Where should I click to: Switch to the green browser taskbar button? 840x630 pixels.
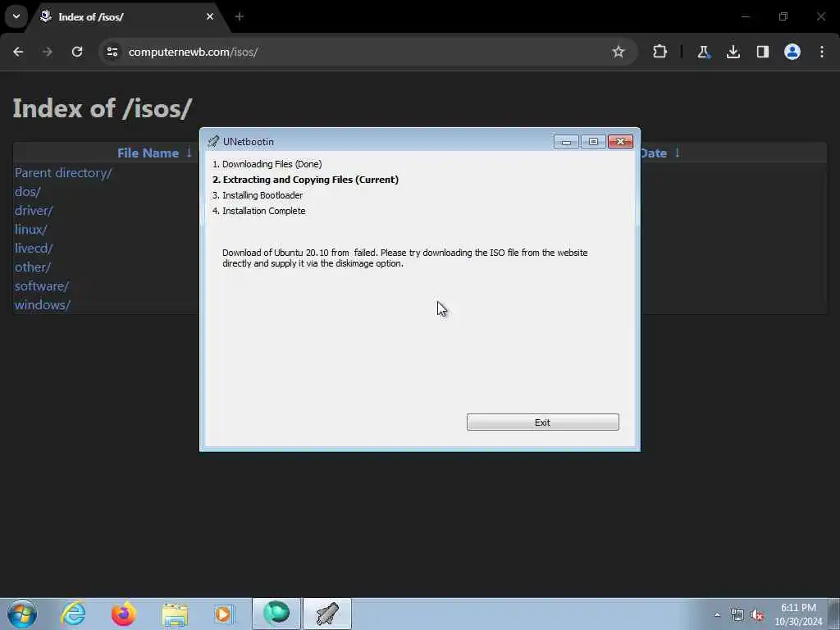[x=276, y=614]
